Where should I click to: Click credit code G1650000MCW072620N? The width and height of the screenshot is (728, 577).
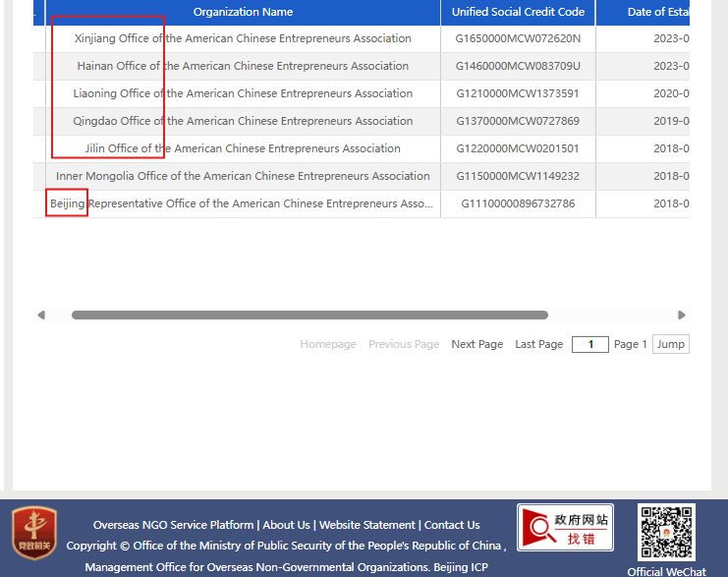click(518, 38)
